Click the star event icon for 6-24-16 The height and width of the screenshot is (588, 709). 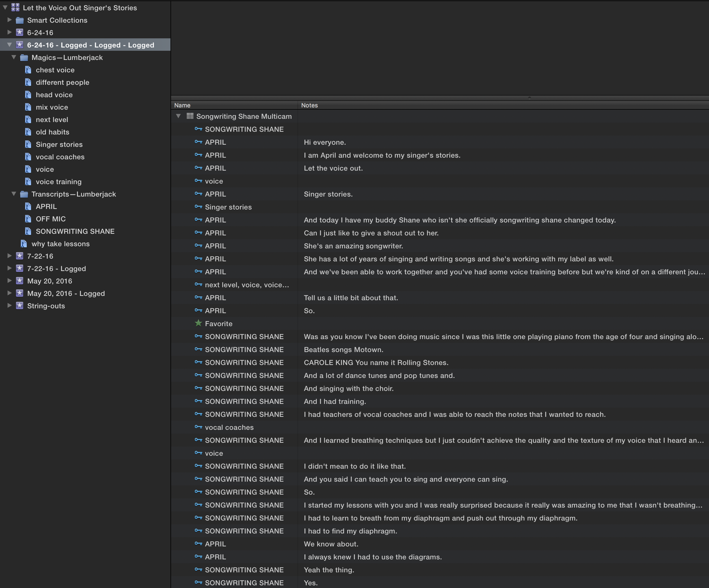(19, 32)
